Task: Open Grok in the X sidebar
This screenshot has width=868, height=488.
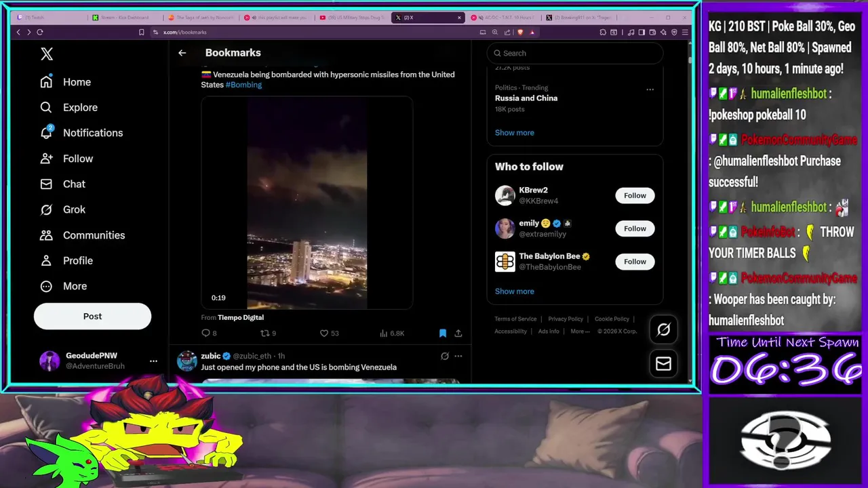Action: point(62,209)
